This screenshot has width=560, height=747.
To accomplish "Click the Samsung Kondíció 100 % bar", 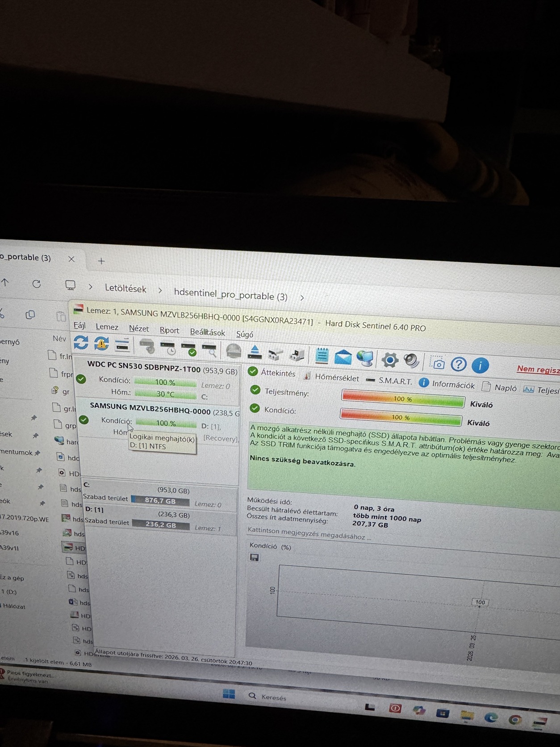I will pos(166,423).
